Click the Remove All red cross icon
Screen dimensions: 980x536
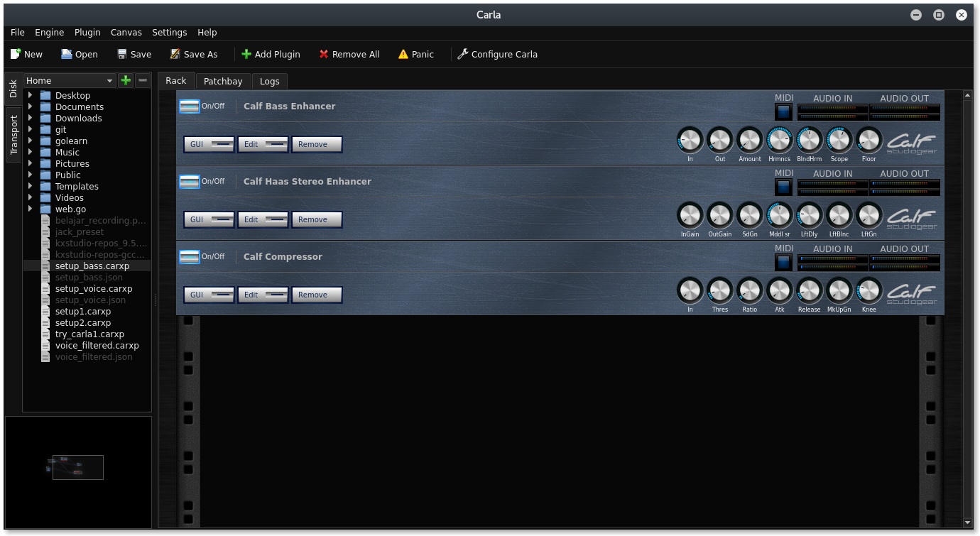tap(324, 54)
